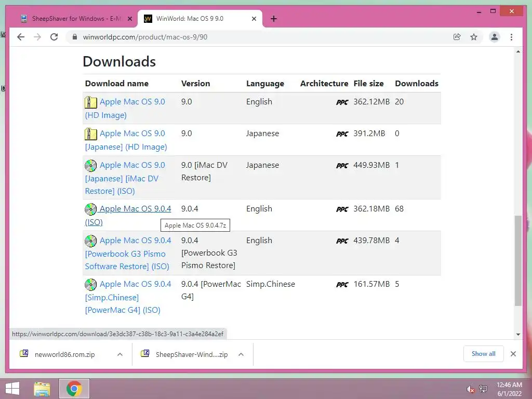Show all downloads

[483, 354]
